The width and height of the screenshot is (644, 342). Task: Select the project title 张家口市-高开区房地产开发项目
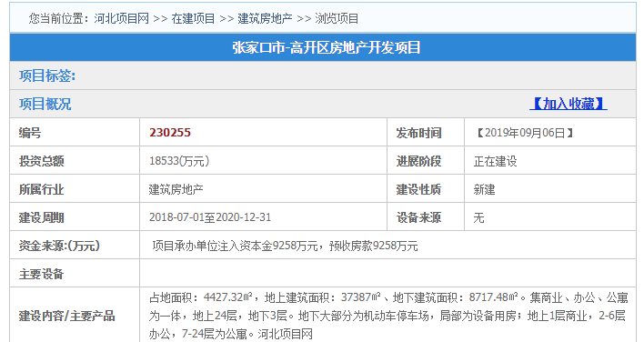(x=327, y=47)
